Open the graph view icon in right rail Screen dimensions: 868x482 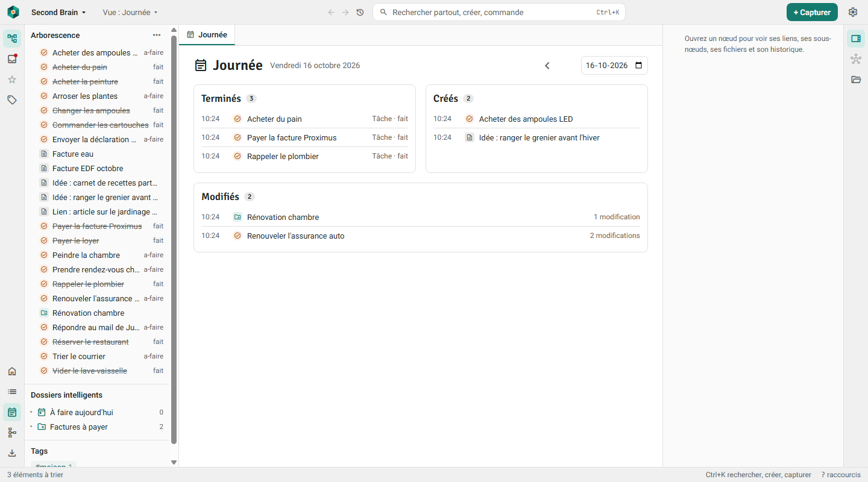coord(856,59)
